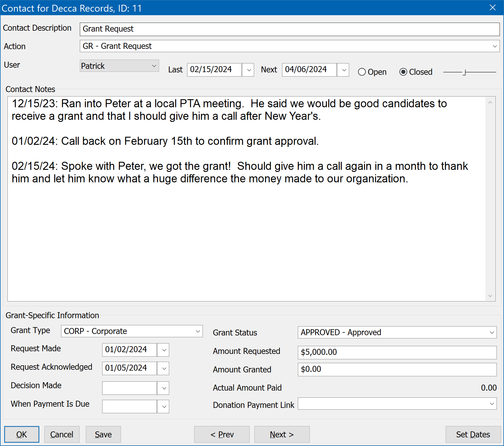Viewport: 504px width, 446px height.
Task: Go to previous contact with Prev
Action: pyautogui.click(x=222, y=434)
